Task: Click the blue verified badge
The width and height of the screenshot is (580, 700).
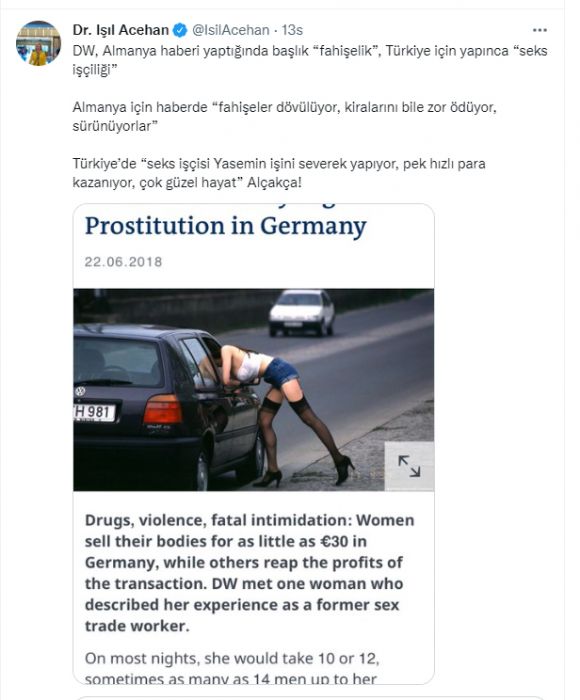Action: pos(180,30)
